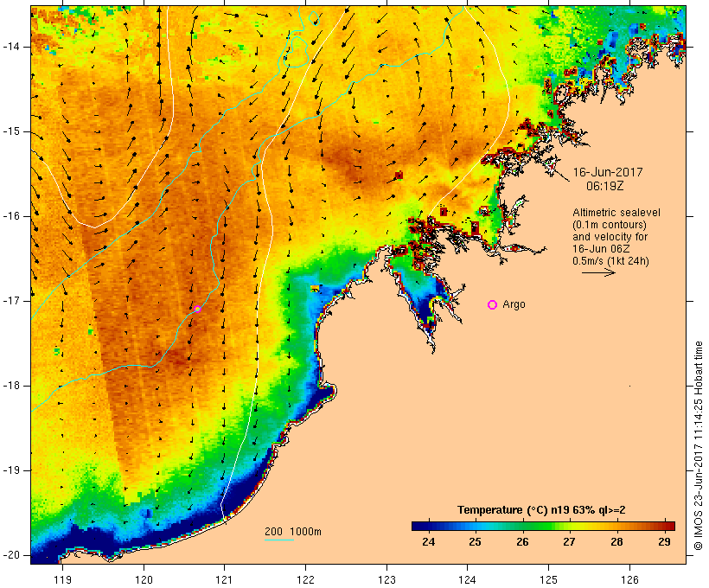Screen dimensions: 709x588
Task: Click colorbar tick label '29'
Action: (x=664, y=541)
